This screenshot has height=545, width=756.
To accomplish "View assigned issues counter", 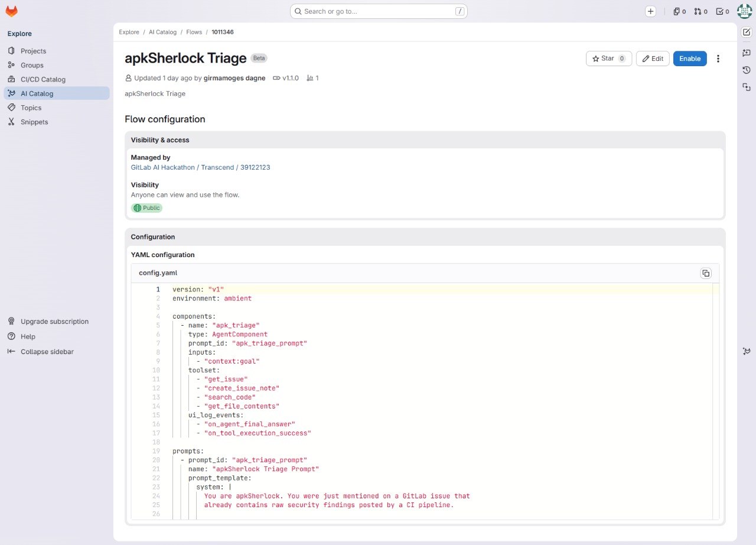I will pos(679,11).
